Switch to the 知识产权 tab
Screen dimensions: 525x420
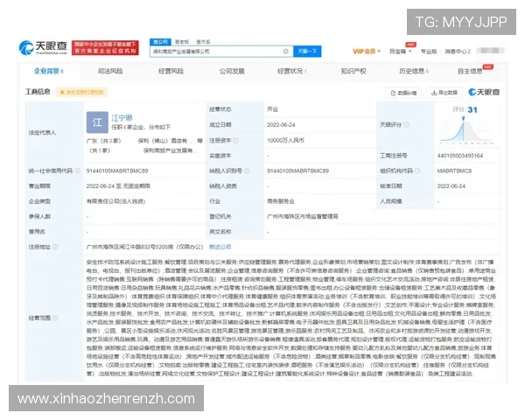(353, 71)
